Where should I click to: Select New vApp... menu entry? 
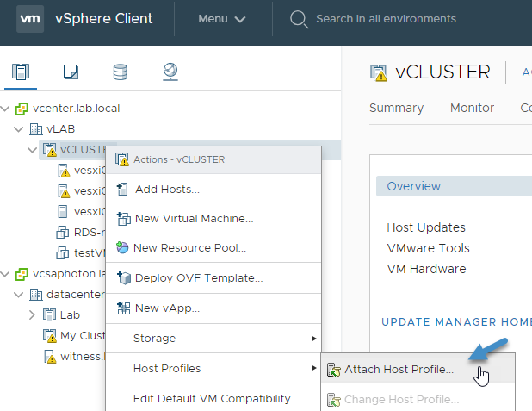click(213, 308)
